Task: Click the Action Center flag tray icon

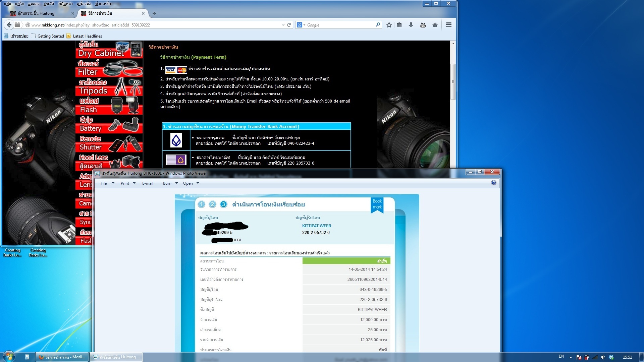Action: (x=579, y=357)
